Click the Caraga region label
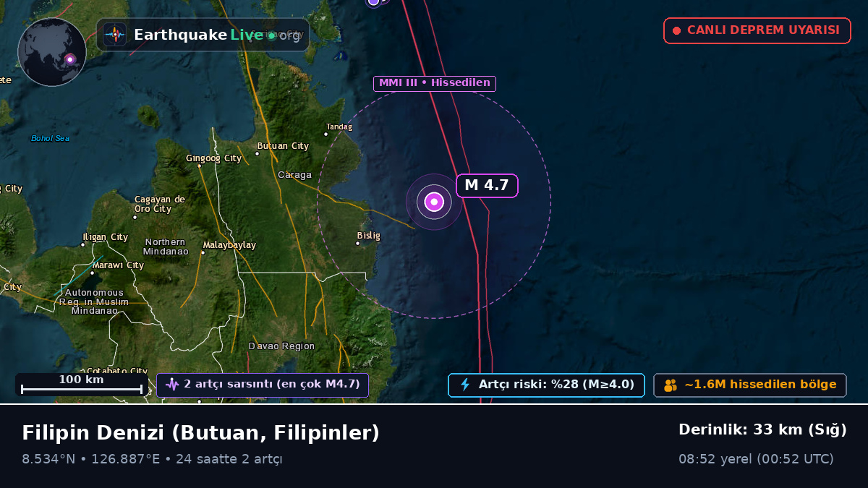This screenshot has height=488, width=868. coord(295,175)
